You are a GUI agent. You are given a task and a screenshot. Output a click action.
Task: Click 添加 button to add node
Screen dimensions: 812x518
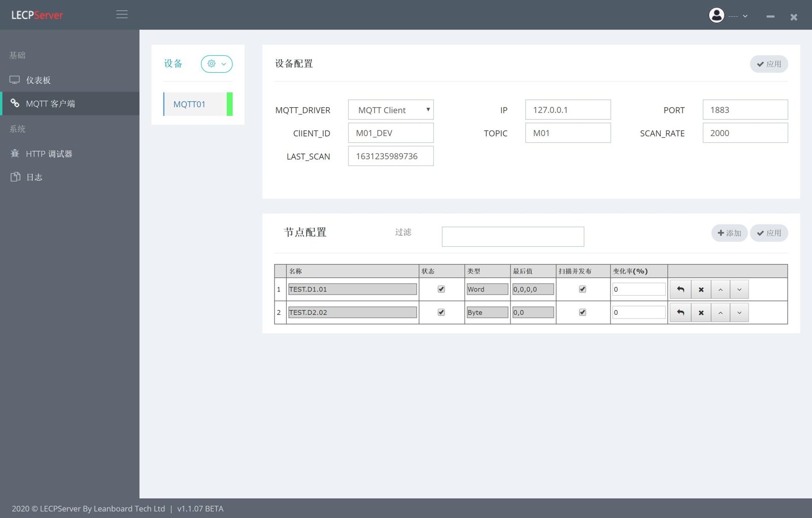729,233
